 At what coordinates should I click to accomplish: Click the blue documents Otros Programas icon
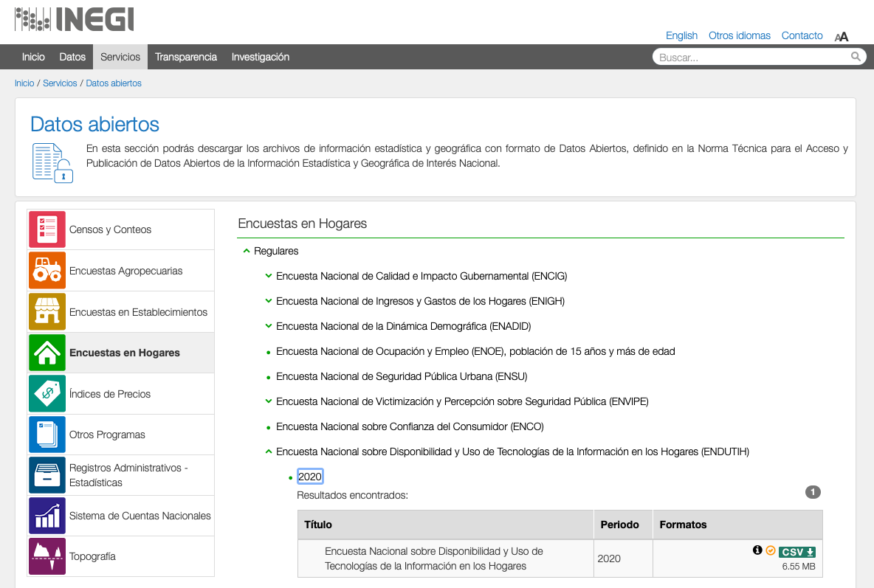click(x=47, y=434)
